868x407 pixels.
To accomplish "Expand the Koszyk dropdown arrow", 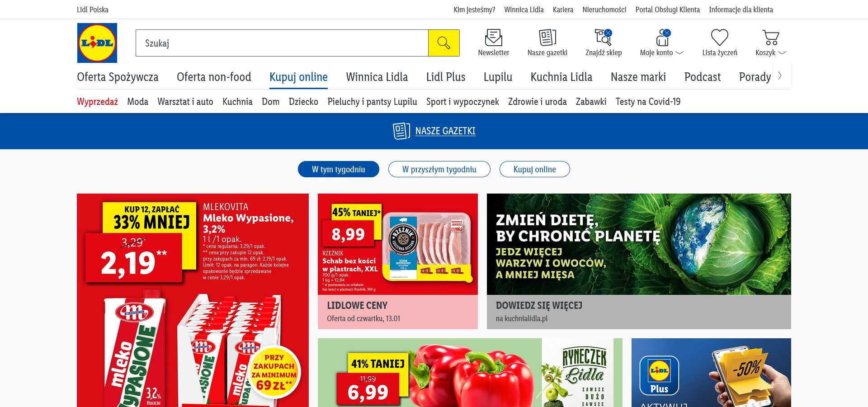I will pyautogui.click(x=782, y=53).
